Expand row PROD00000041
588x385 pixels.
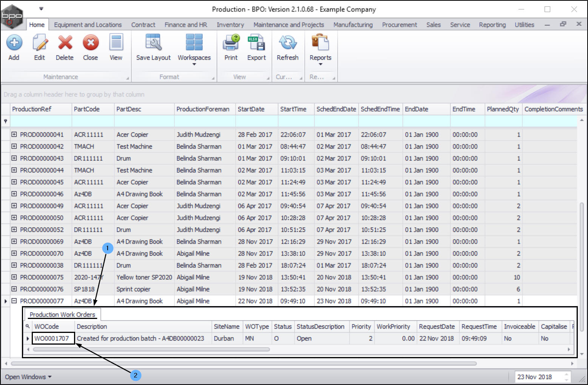pyautogui.click(x=14, y=134)
